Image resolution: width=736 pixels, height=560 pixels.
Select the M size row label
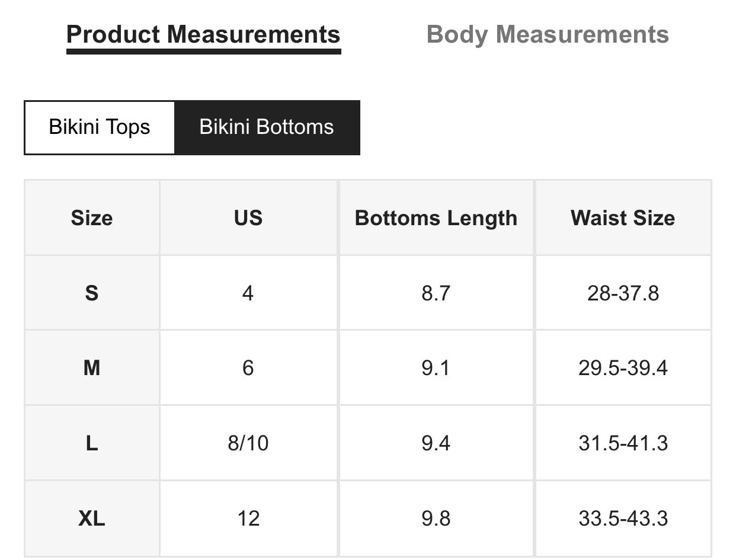pyautogui.click(x=92, y=368)
